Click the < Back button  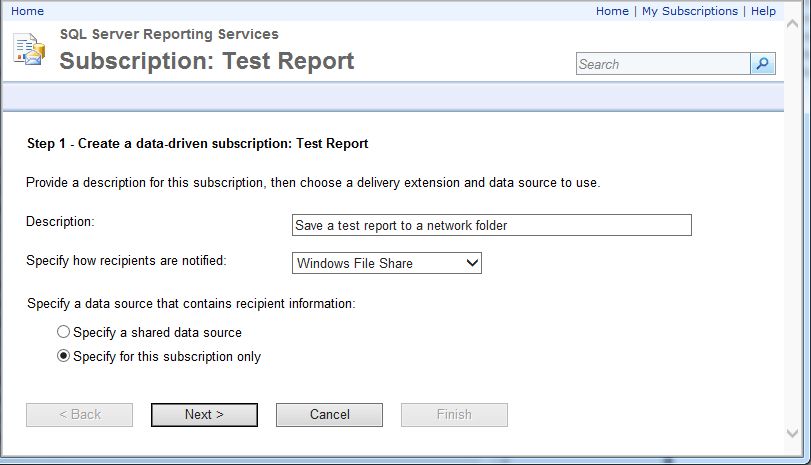click(79, 414)
